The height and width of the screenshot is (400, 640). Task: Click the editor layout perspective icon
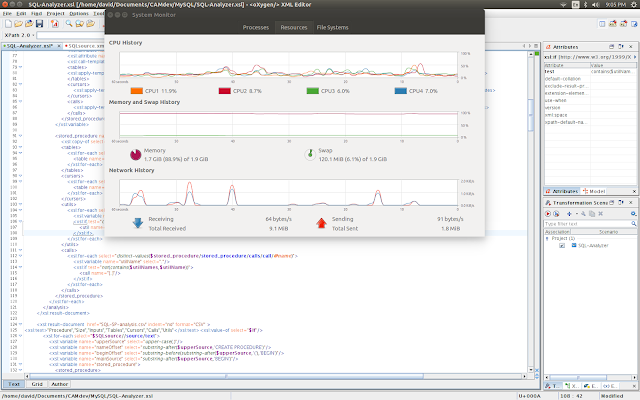(x=602, y=24)
